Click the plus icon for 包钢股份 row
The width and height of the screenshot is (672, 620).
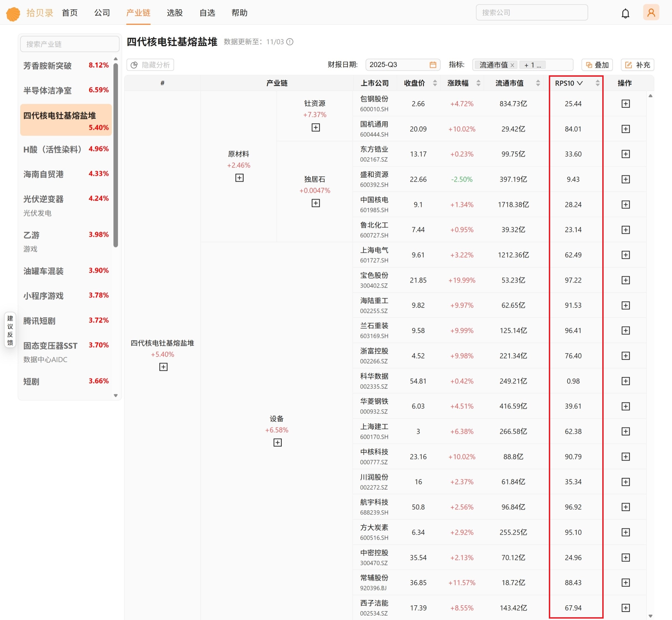tap(626, 104)
